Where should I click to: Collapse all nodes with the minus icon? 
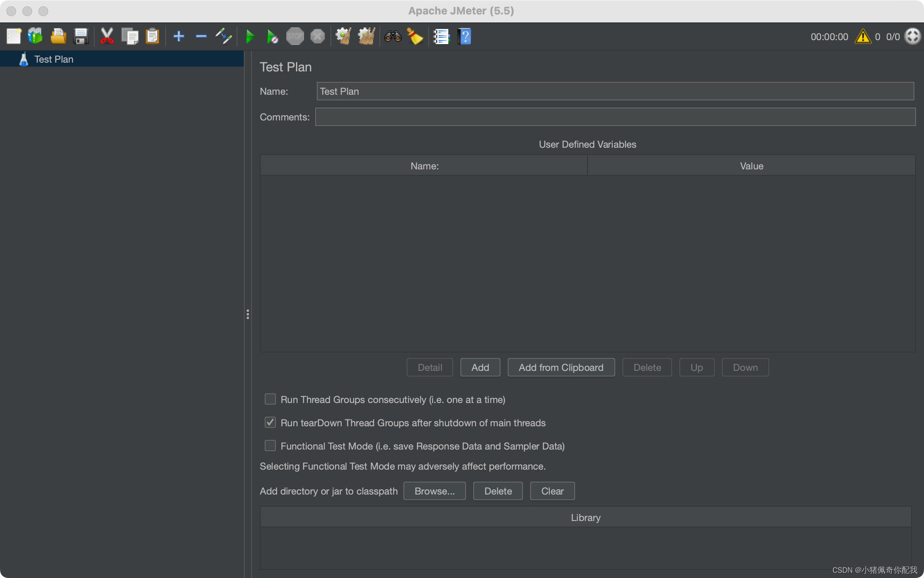tap(201, 37)
